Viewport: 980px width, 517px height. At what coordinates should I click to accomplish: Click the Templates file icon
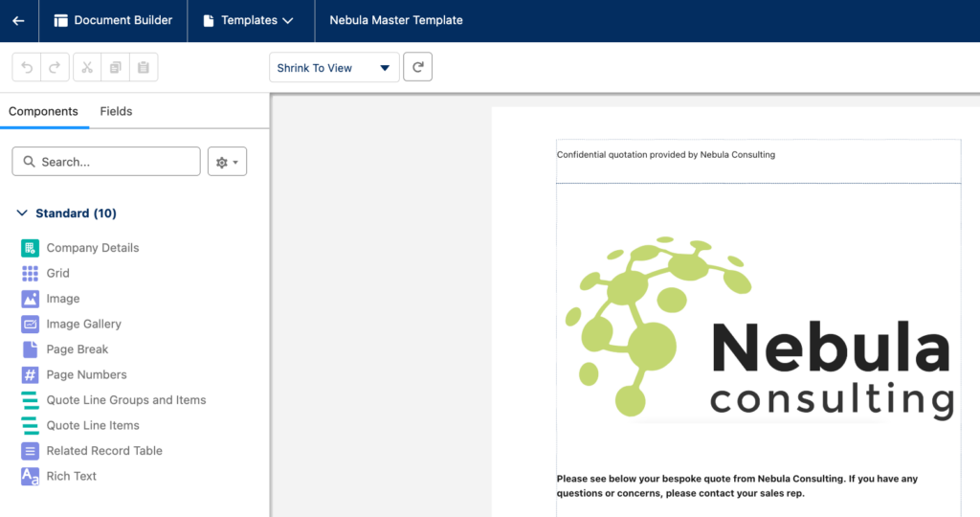pos(209,21)
